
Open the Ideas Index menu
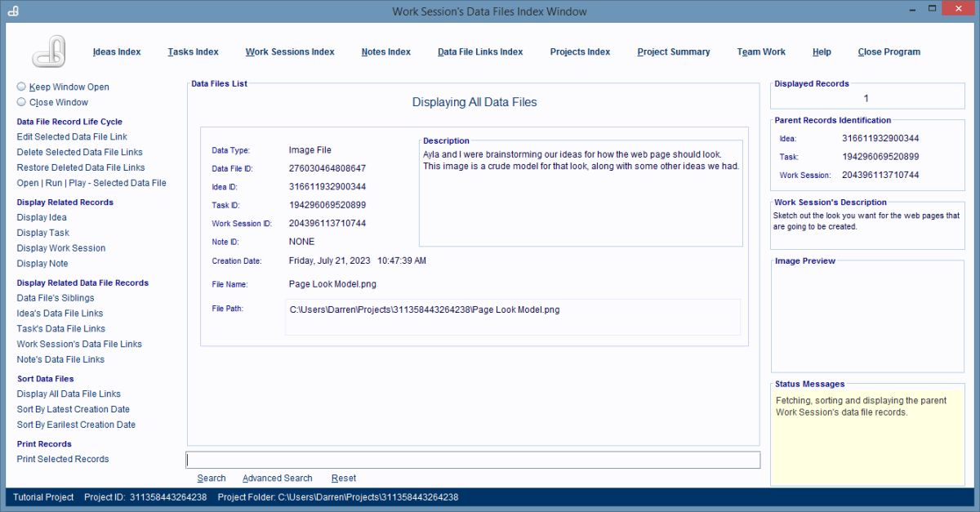117,51
